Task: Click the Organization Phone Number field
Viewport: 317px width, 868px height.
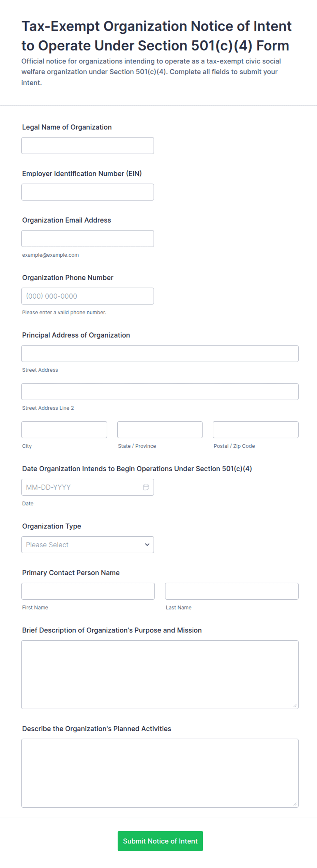Action: pos(88,296)
